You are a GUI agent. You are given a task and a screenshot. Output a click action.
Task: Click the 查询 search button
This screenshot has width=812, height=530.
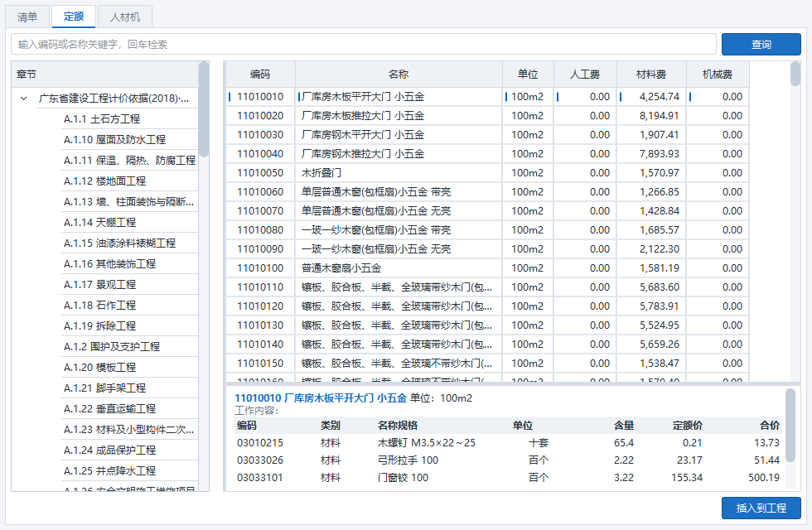coord(761,45)
